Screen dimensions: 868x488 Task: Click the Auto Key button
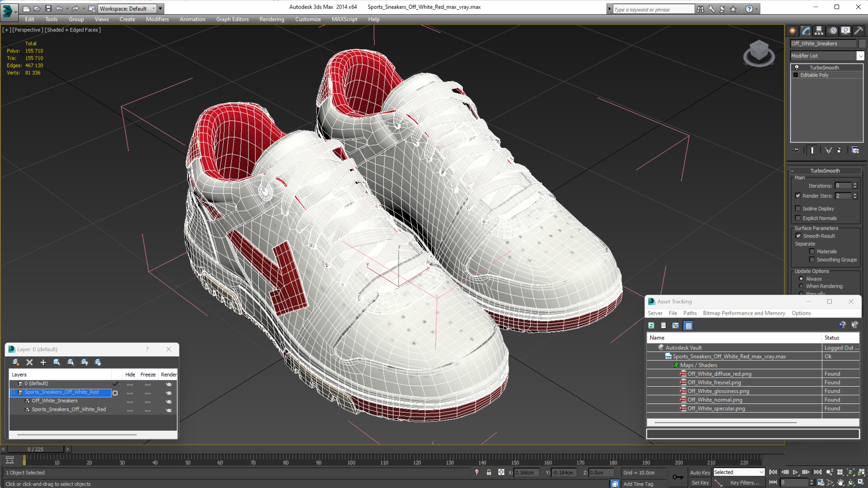[x=700, y=472]
